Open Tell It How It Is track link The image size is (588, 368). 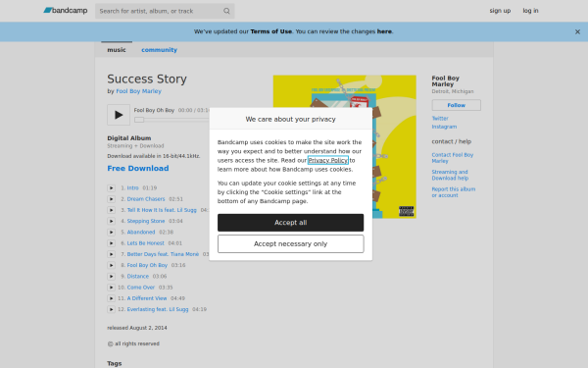[162, 210]
